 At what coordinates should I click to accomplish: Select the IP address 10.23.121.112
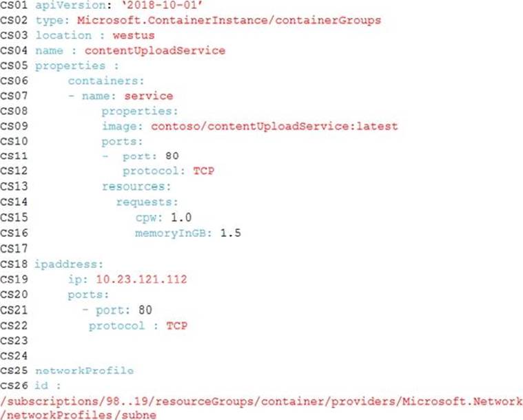coord(141,279)
